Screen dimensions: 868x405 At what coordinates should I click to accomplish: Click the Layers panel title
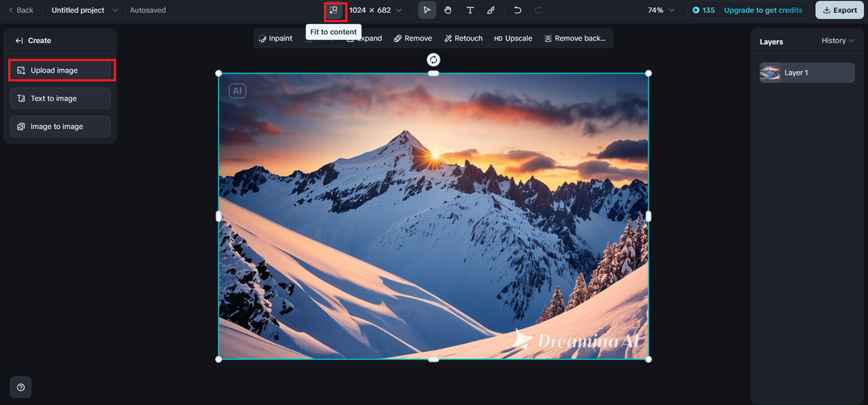771,41
